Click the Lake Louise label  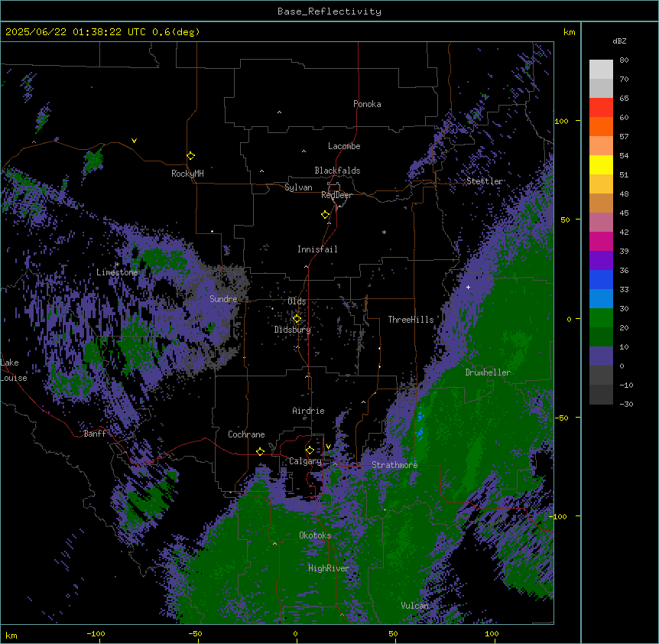pos(14,370)
